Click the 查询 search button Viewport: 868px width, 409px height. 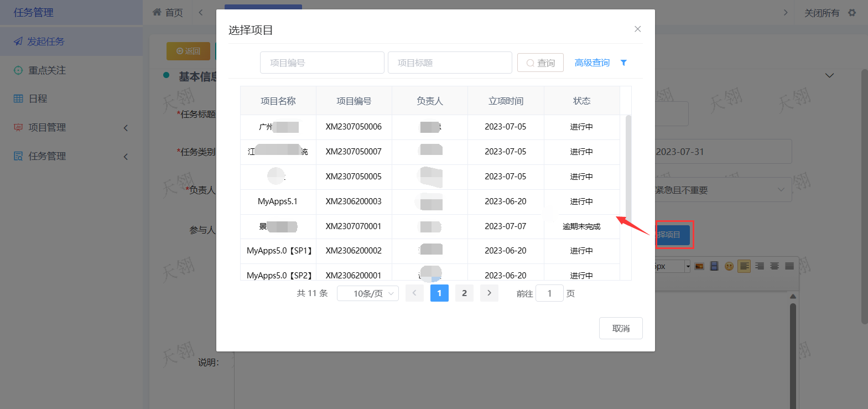click(540, 63)
